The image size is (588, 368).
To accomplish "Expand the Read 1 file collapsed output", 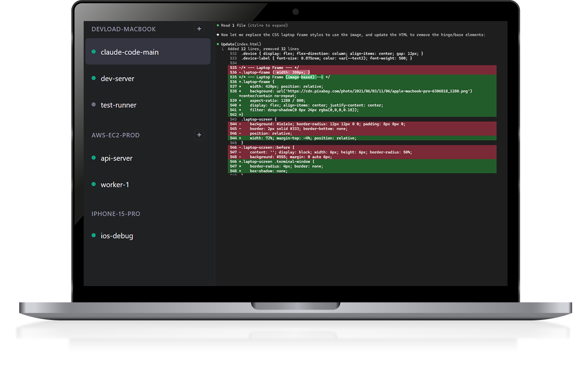I will click(233, 25).
